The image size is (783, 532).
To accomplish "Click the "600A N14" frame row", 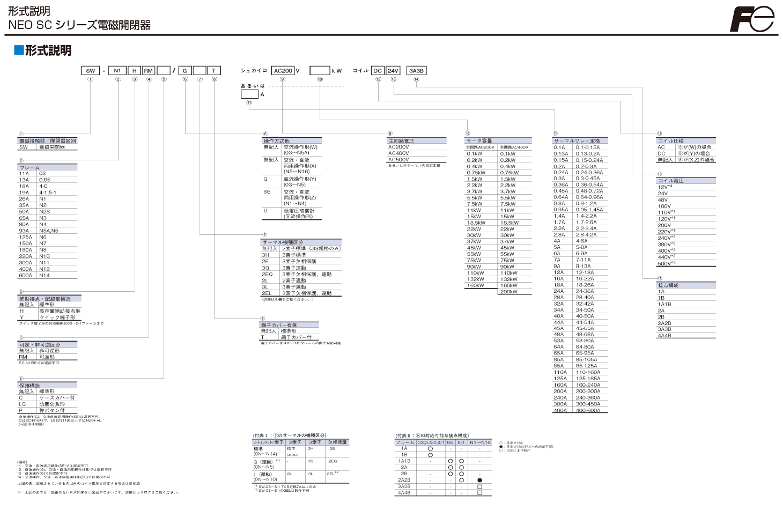I will (48, 275).
